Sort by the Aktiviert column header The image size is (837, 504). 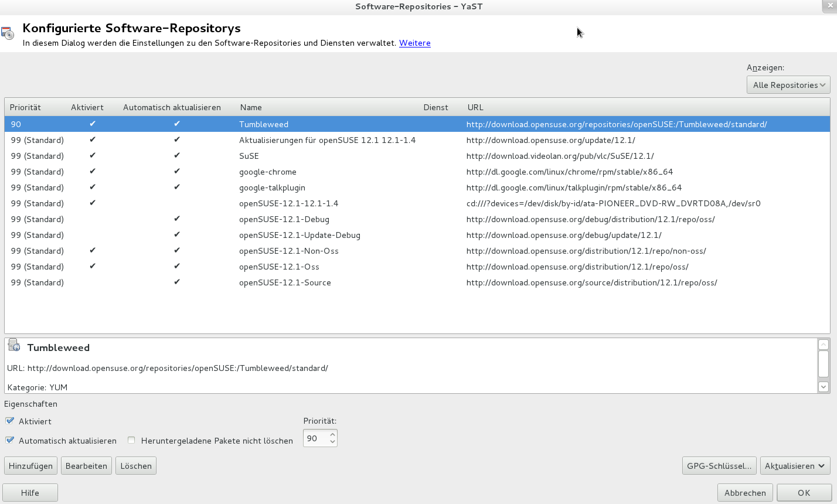coord(87,107)
